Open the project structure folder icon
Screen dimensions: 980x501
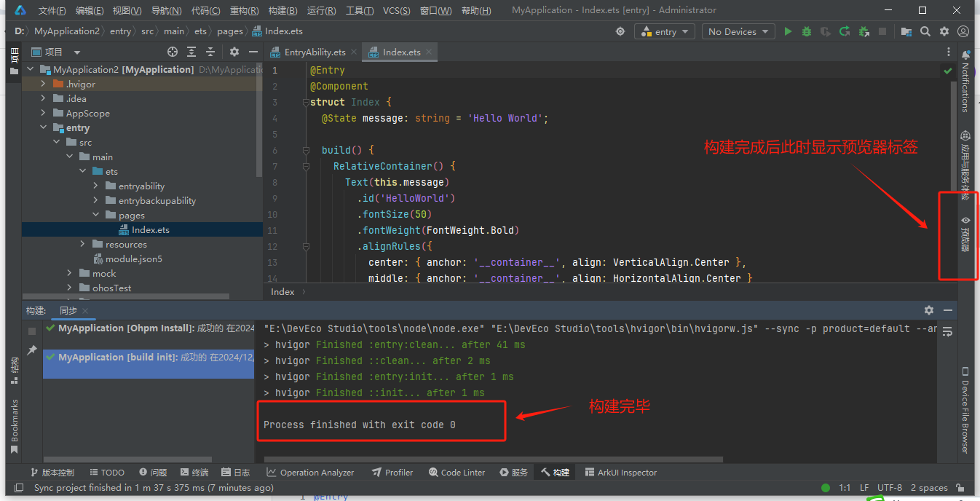point(906,31)
